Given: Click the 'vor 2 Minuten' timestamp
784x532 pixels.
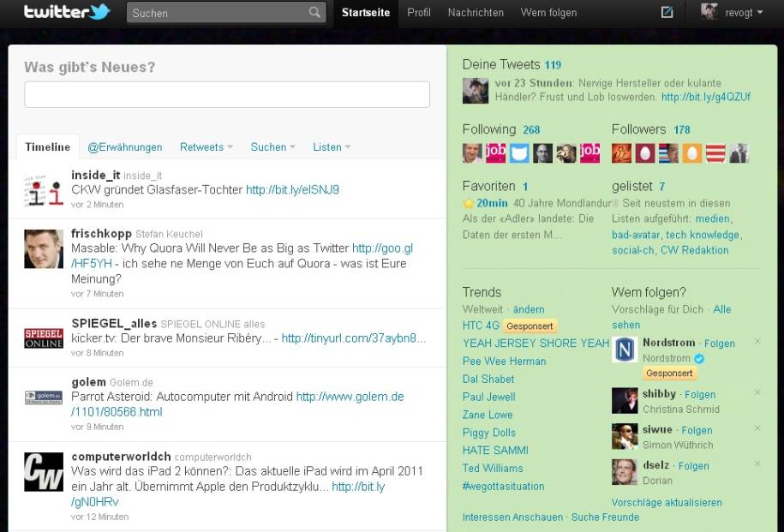Looking at the screenshot, I should [98, 205].
